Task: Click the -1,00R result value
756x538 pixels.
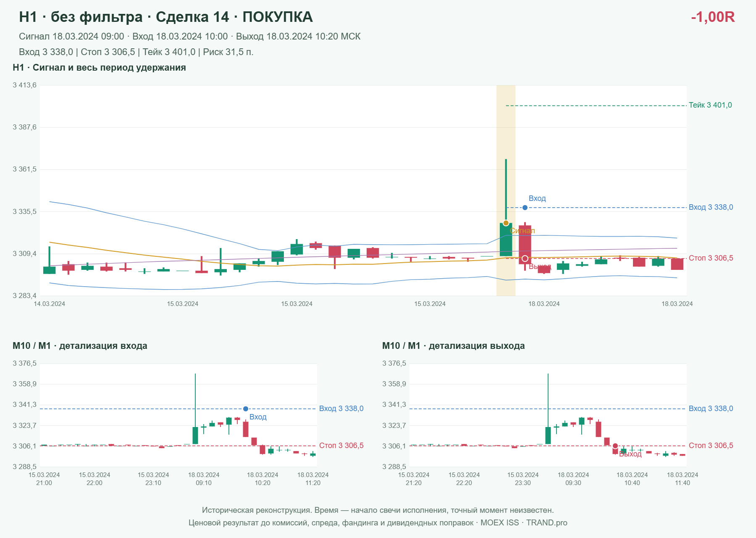Action: pos(713,17)
